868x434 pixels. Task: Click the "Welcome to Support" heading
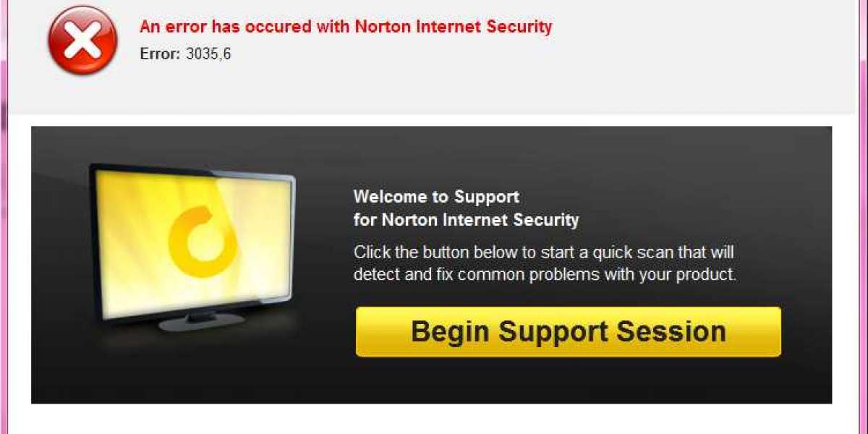(436, 196)
